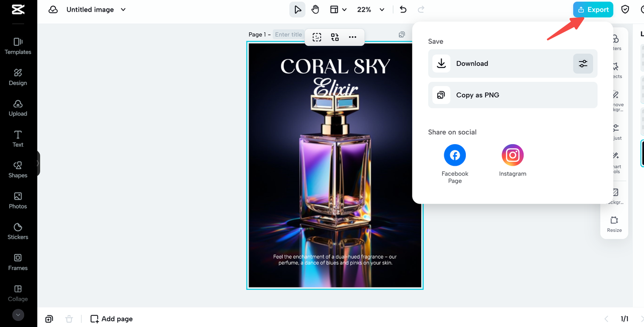Undo the last action
Screen dimensions: 644x327
click(x=403, y=10)
